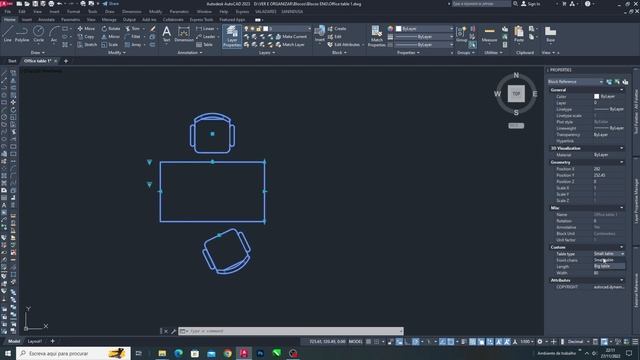Click the Paste button
640x360 pixels.
pyautogui.click(x=519, y=34)
